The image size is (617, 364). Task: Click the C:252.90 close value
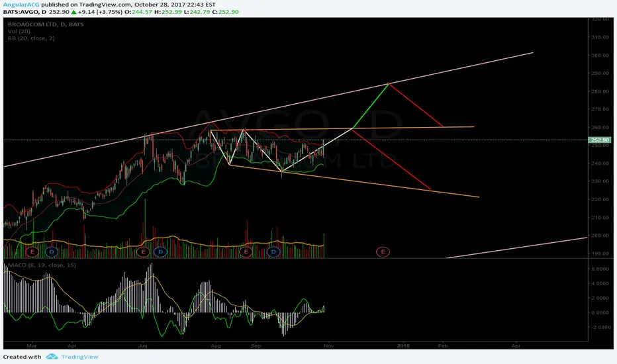226,12
